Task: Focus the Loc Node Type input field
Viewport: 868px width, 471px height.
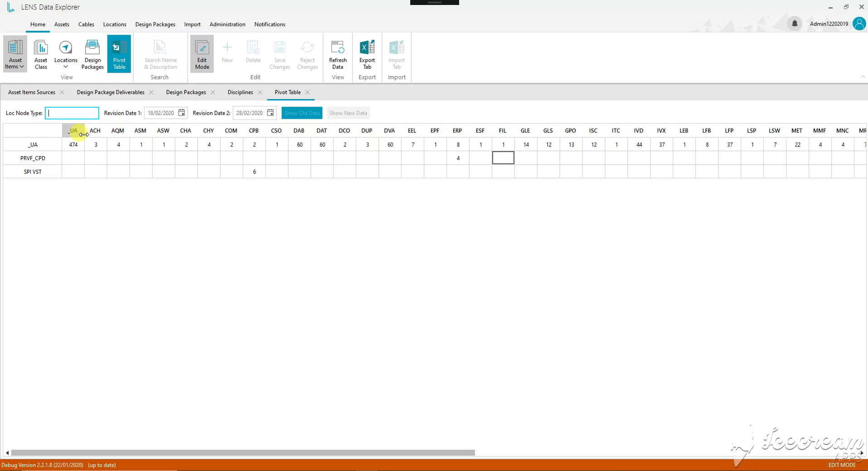Action: tap(72, 113)
